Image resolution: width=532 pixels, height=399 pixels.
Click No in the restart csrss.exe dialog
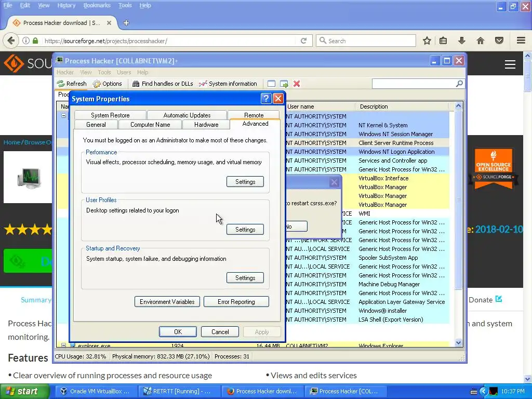(296, 227)
